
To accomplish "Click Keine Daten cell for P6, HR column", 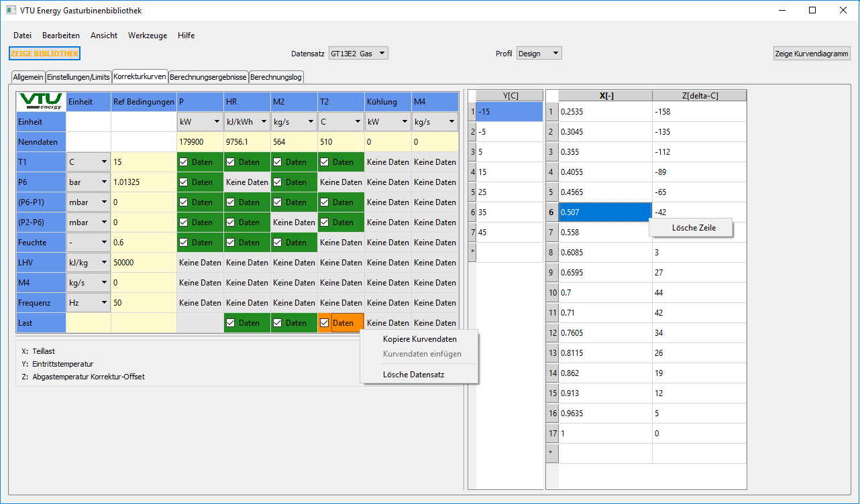I will tap(247, 182).
